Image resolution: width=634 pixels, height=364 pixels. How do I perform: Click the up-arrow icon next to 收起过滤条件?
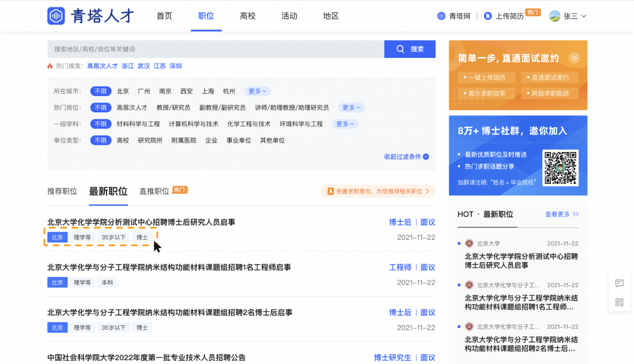[426, 156]
